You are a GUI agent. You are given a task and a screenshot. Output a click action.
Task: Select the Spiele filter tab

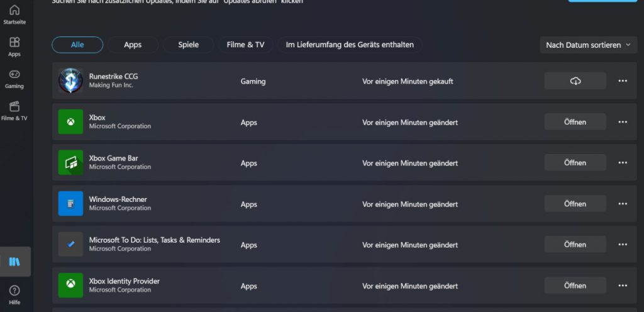tap(189, 45)
